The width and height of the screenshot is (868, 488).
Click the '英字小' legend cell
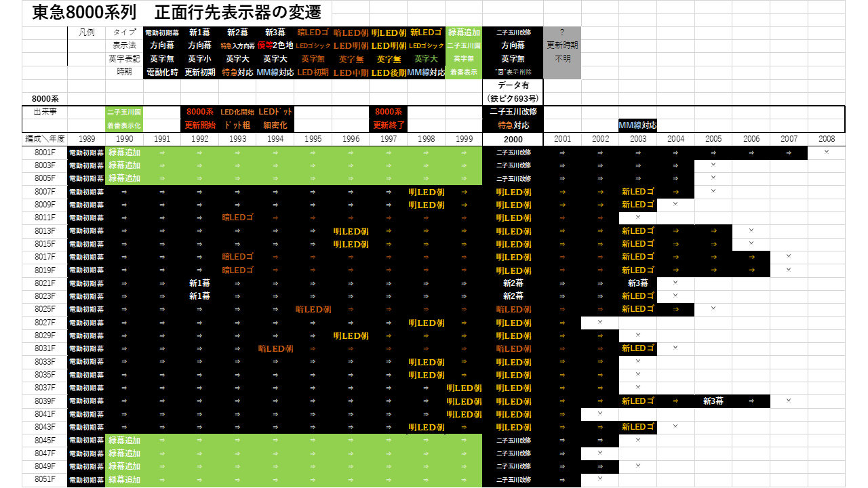coord(199,59)
